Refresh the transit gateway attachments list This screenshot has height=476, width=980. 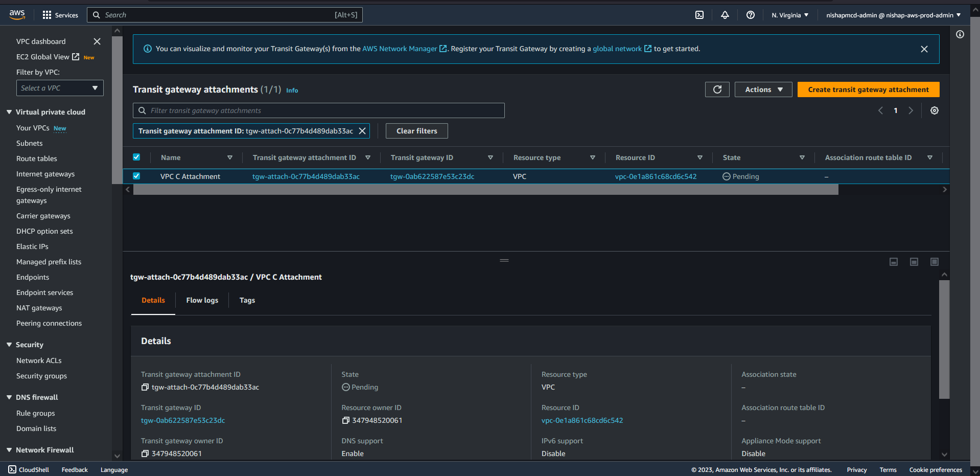pyautogui.click(x=717, y=89)
